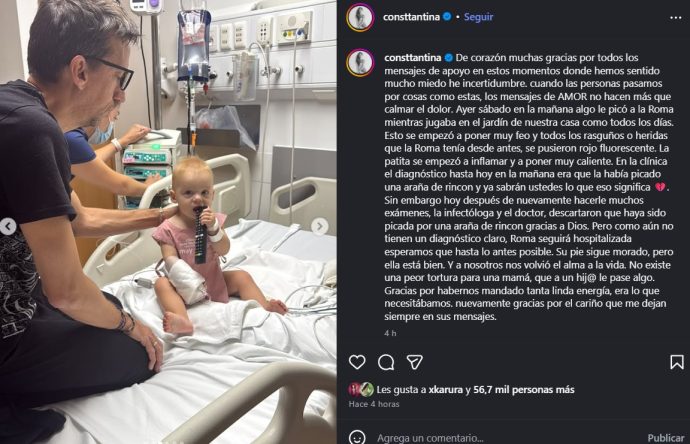Click consttantina avatar beside the caption
The width and height of the screenshot is (690, 444).
(360, 63)
